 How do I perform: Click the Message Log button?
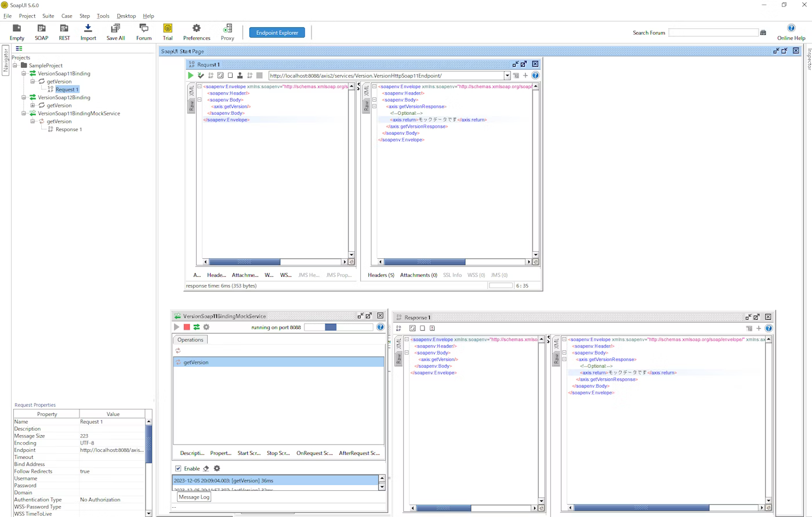pyautogui.click(x=194, y=497)
